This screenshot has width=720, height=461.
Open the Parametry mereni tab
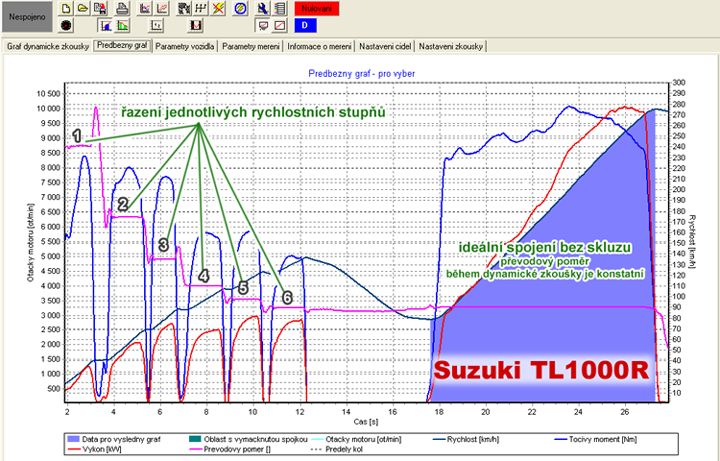click(x=251, y=46)
